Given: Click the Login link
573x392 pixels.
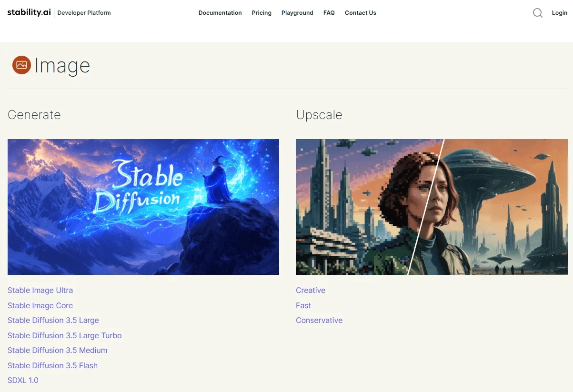Looking at the screenshot, I should 560,13.
